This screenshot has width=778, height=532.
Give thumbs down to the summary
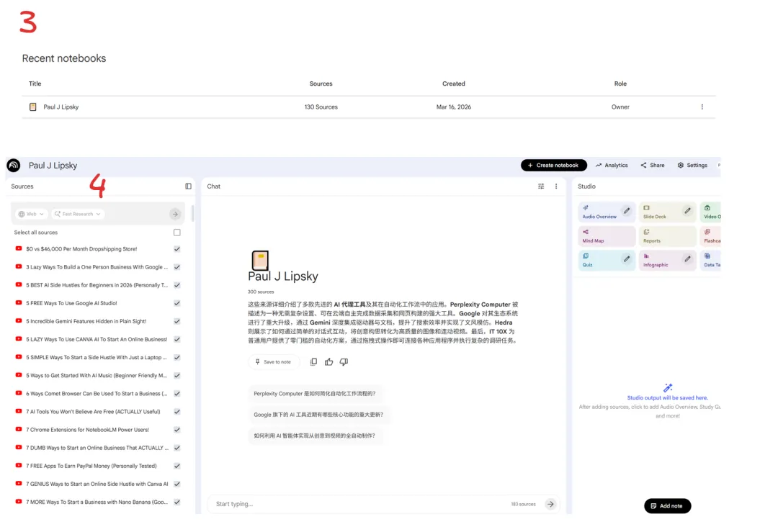coord(344,362)
